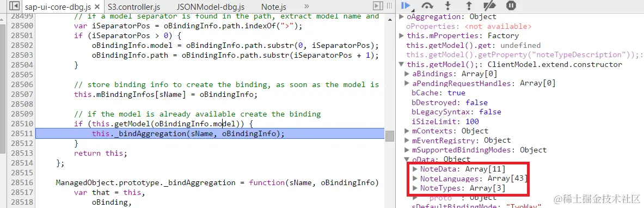Click the highlighted this._bindAggregation code line

tap(210, 133)
